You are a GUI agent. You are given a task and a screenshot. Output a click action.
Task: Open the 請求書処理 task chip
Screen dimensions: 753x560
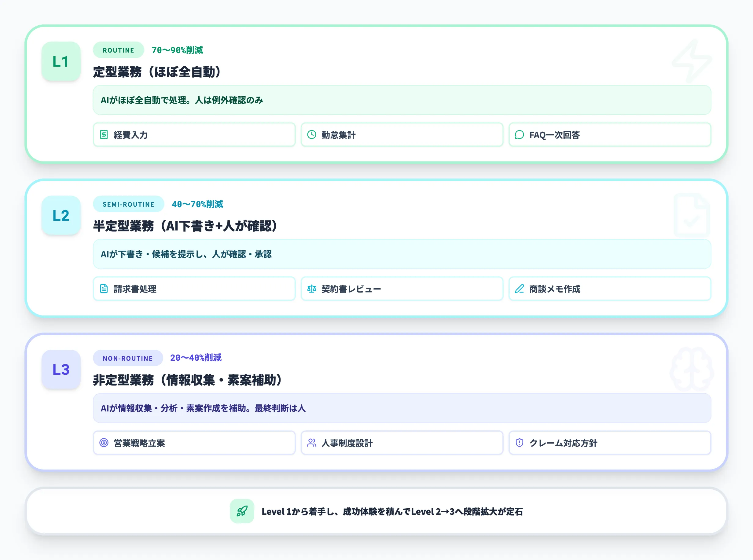tap(195, 289)
